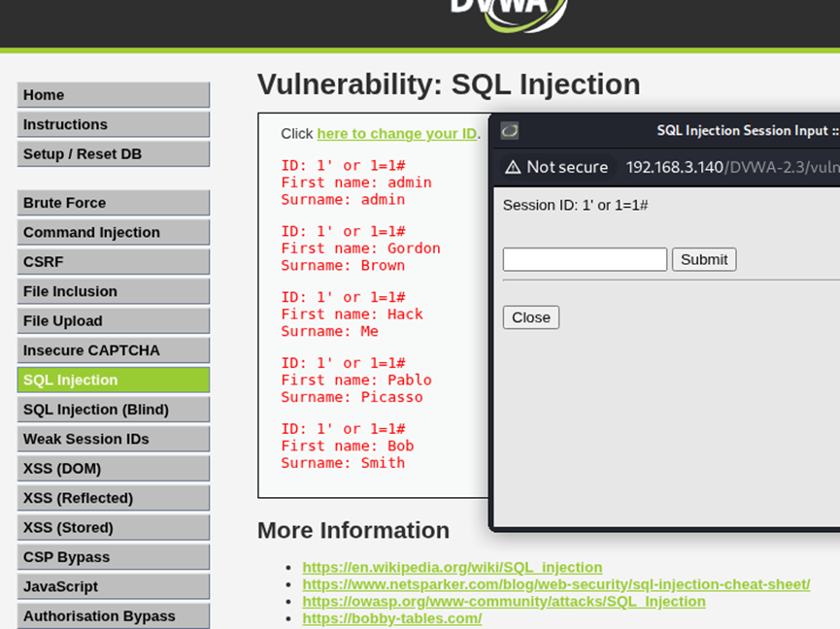Click the DVWA logo in header
The image size is (840, 629).
(x=509, y=15)
